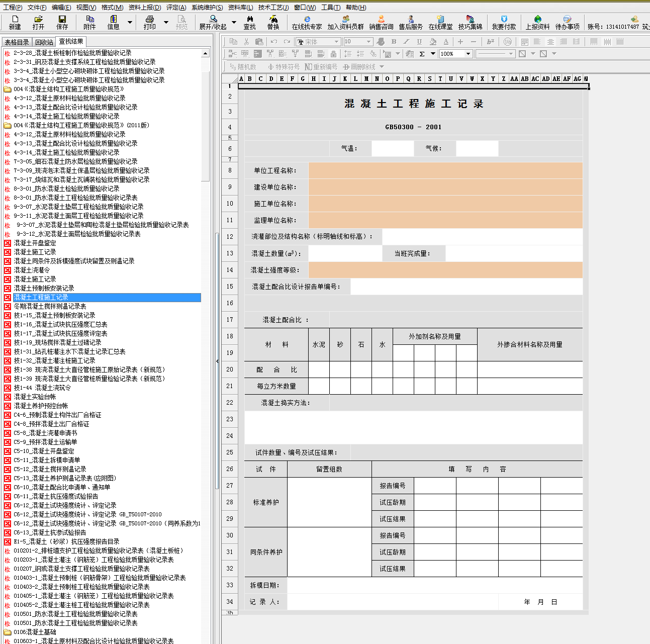Click the Sigma sum icon
650x644 pixels.
click(422, 54)
